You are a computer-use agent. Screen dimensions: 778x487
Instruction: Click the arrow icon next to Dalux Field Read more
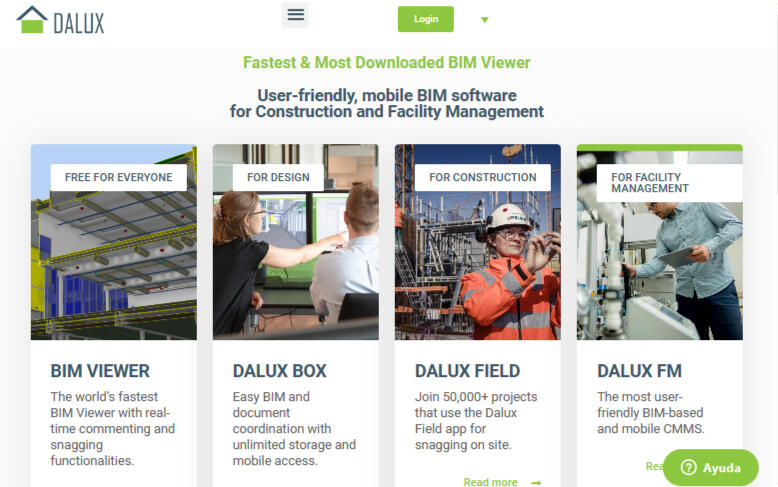tap(536, 482)
